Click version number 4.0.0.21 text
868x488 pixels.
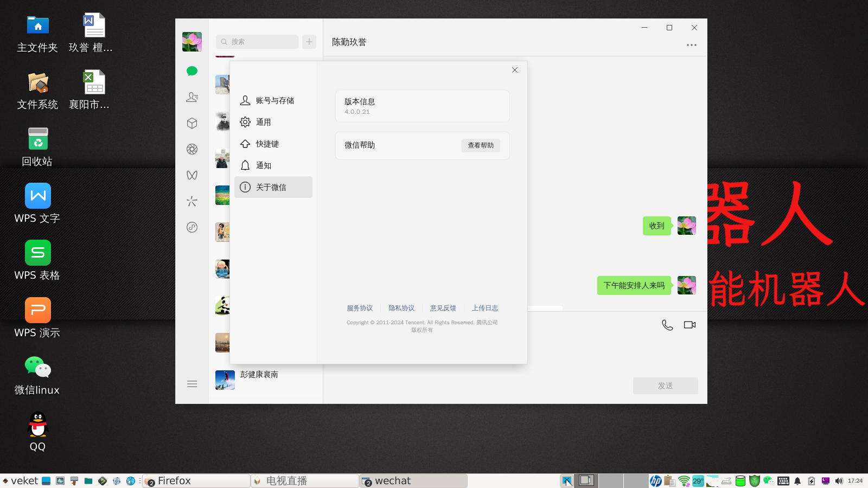click(x=357, y=112)
